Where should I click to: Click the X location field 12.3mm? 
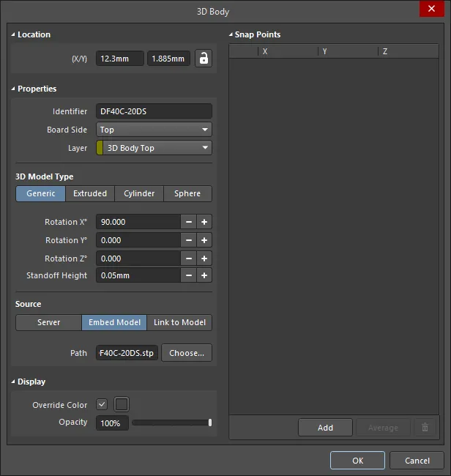click(x=120, y=59)
